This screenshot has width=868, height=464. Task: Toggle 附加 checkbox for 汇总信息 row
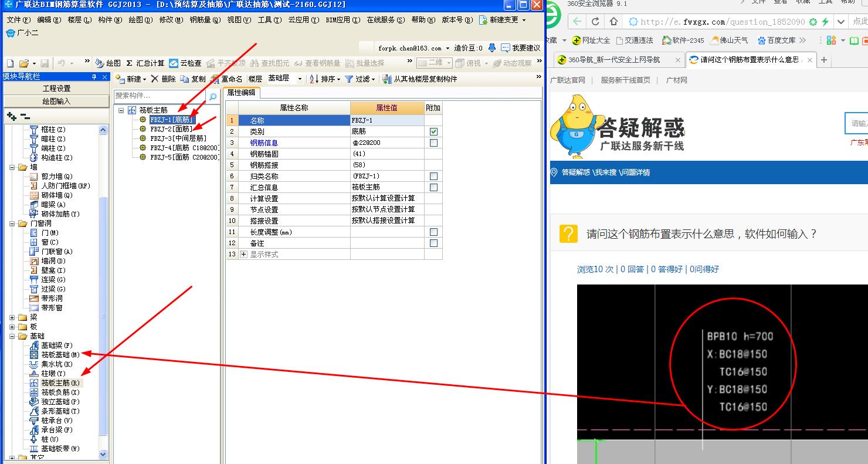pyautogui.click(x=433, y=187)
